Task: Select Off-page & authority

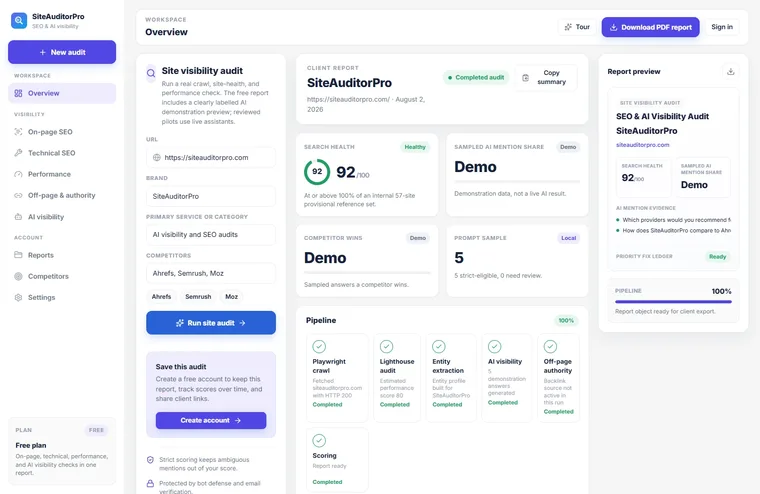Action: 62,195
